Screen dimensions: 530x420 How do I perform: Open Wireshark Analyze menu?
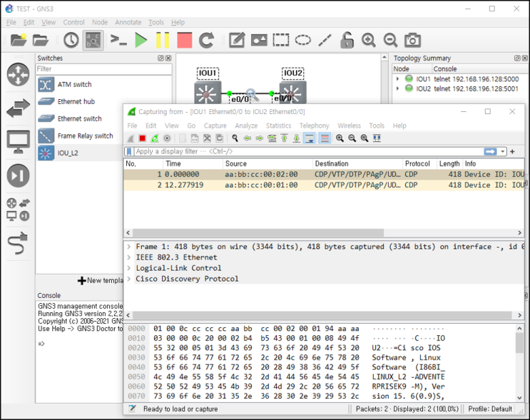pos(246,126)
